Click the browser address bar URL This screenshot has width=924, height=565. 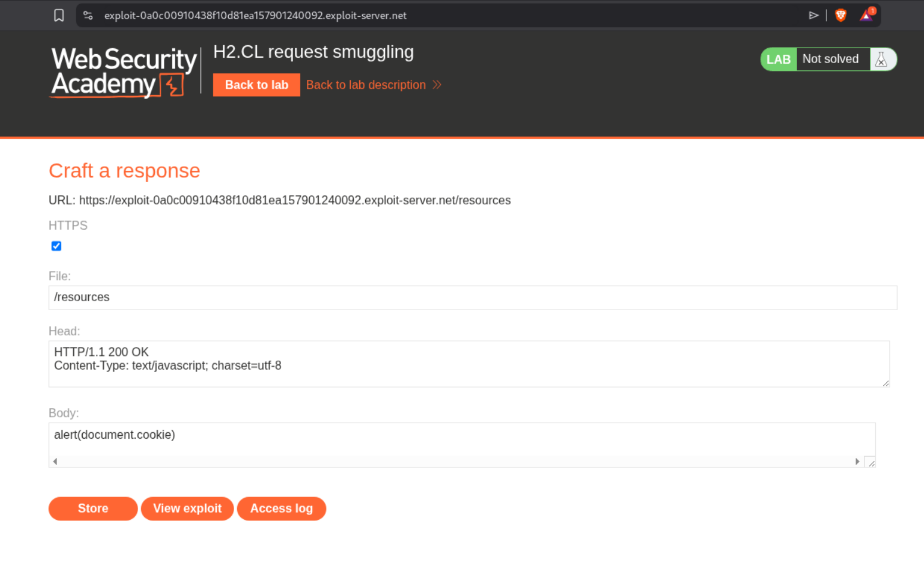click(256, 15)
